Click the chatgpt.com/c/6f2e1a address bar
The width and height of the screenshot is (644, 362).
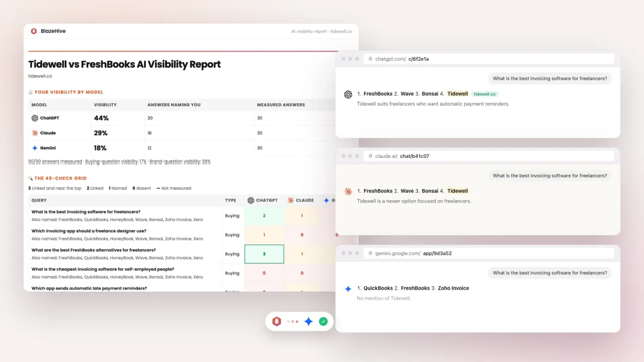[x=489, y=59]
